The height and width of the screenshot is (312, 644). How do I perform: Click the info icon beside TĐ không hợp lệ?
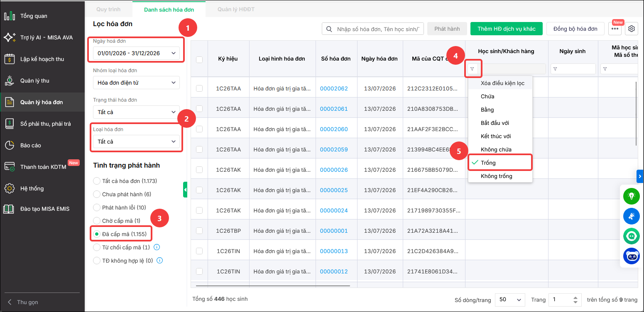[160, 261]
